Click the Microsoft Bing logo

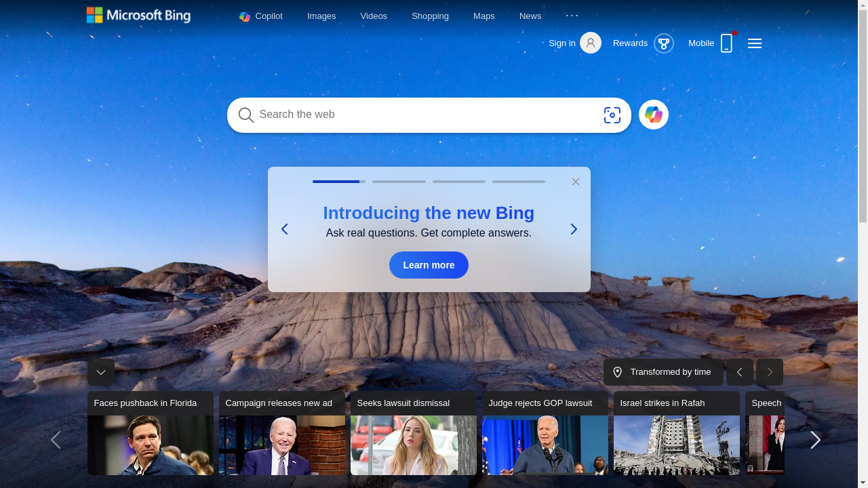(138, 15)
